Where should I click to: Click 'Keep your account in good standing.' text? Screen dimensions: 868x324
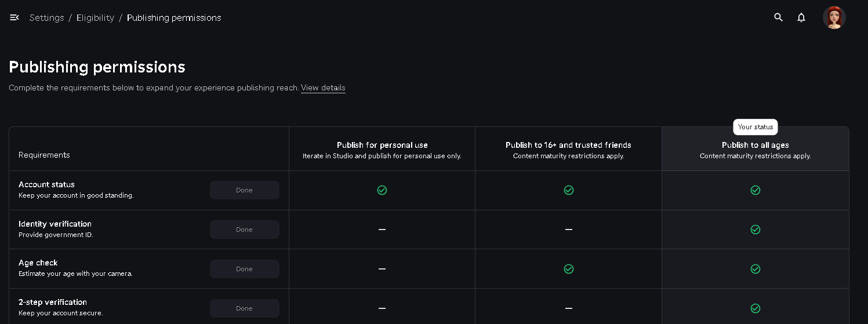76,195
